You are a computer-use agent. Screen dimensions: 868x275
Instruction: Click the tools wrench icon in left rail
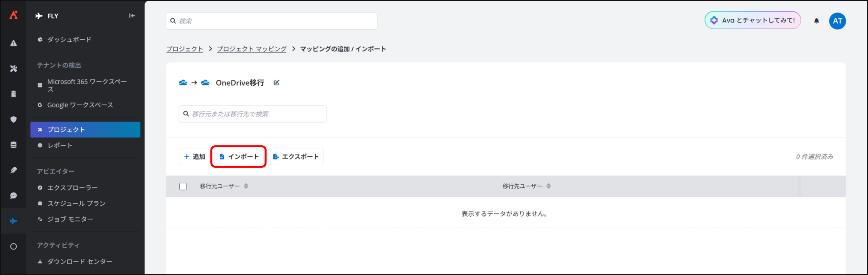(x=14, y=69)
